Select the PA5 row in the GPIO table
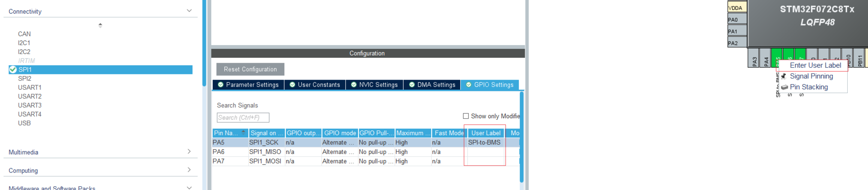 pos(366,143)
